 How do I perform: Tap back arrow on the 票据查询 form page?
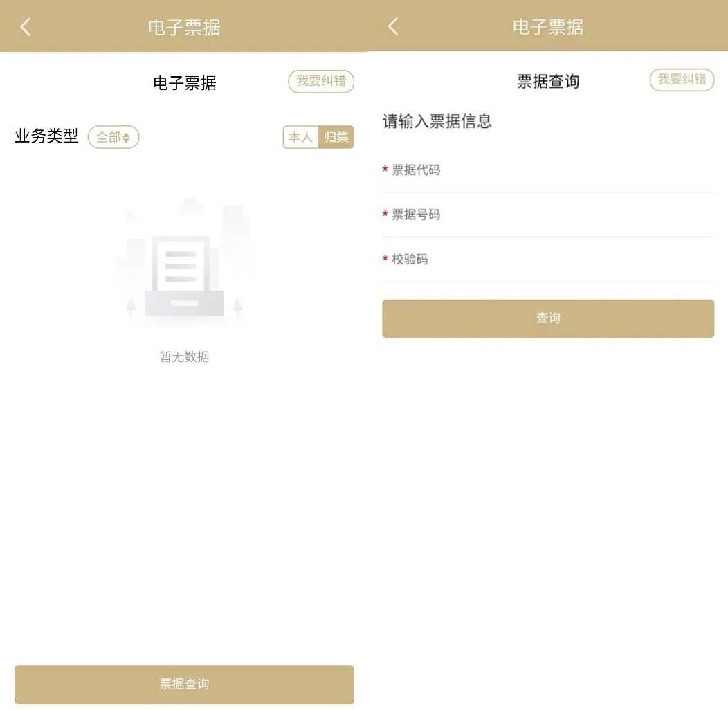[x=393, y=27]
